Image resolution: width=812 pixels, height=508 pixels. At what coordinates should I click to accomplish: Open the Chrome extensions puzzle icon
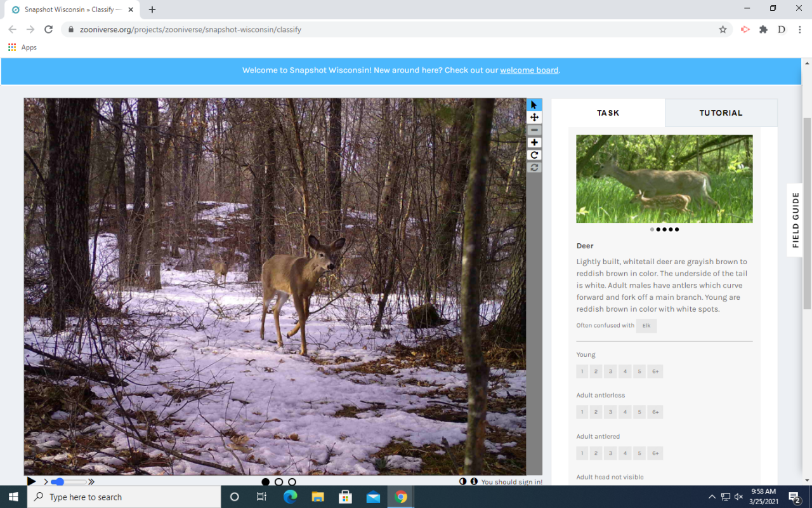point(763,29)
